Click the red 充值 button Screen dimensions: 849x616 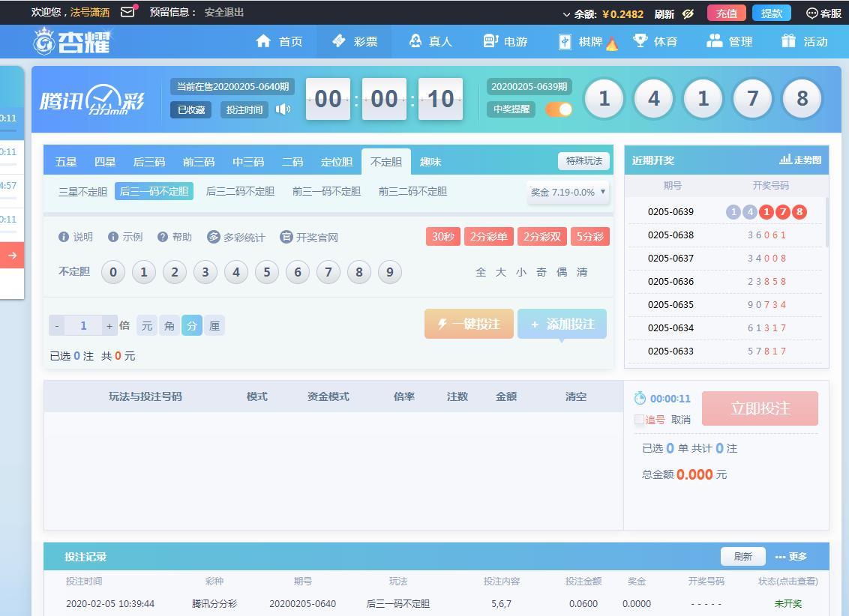(726, 13)
